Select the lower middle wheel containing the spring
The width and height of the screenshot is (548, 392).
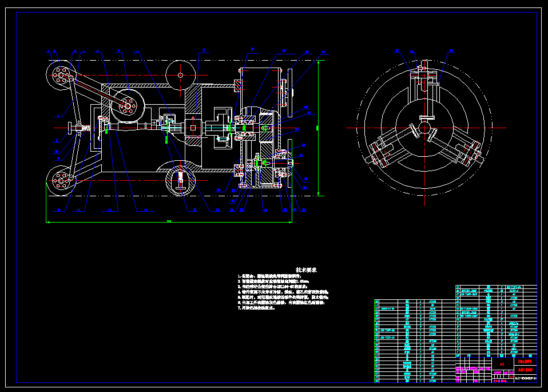click(180, 181)
